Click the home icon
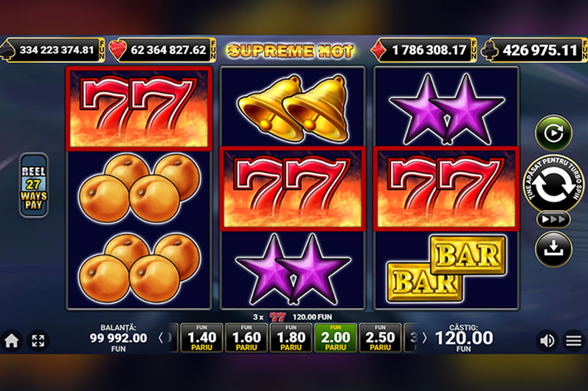The image size is (588, 391). tap(12, 341)
